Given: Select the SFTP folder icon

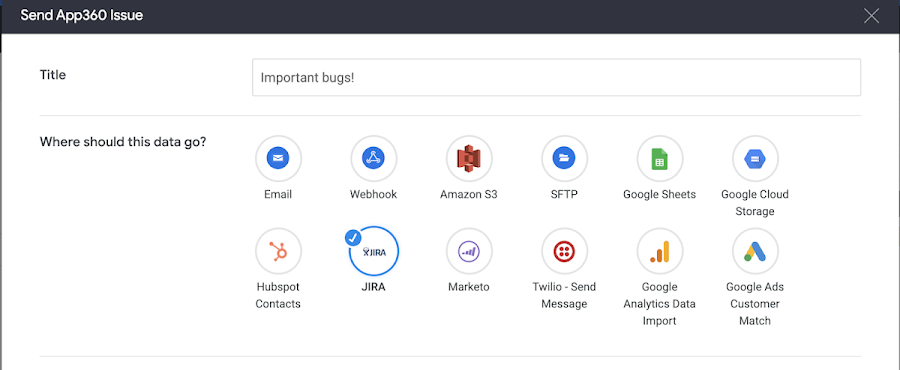Looking at the screenshot, I should pos(564,158).
